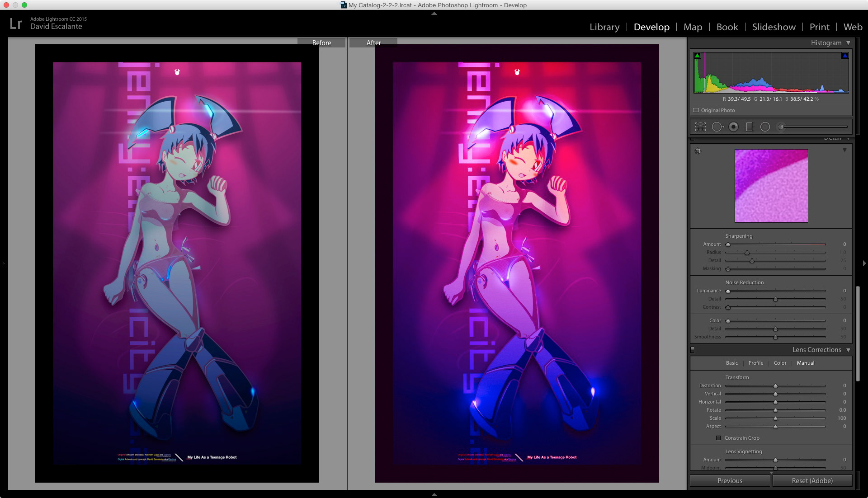This screenshot has width=868, height=498.
Task: Select the Graduated Filter tool
Action: [x=749, y=127]
